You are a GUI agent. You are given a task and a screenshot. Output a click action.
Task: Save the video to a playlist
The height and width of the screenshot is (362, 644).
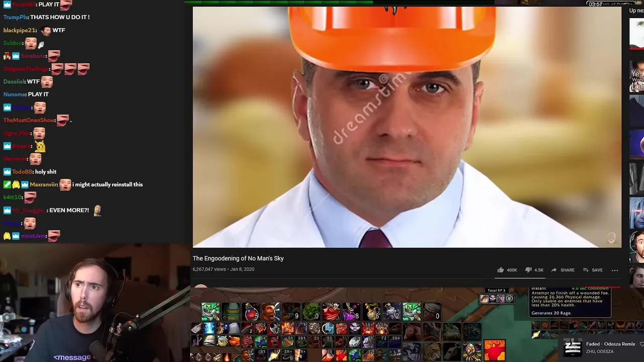click(x=593, y=270)
